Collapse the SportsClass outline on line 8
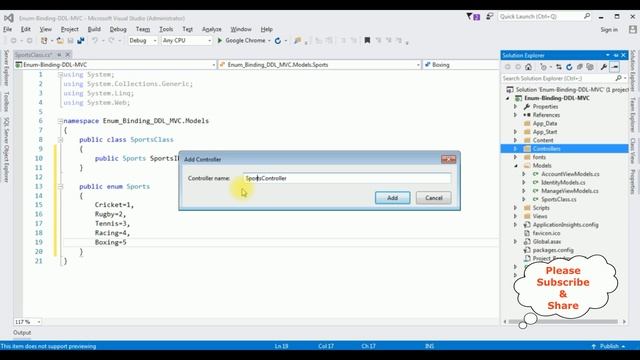The image size is (640, 360). tap(60, 140)
